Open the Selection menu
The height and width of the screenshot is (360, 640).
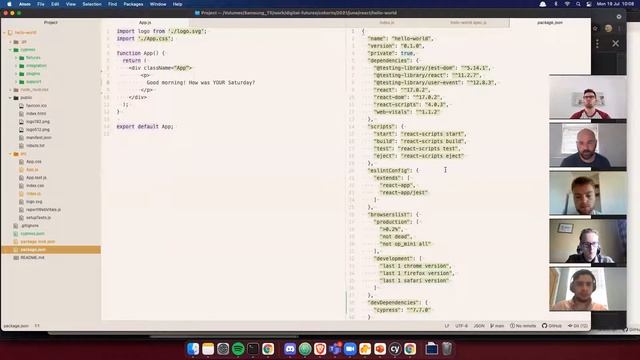coord(92,4)
